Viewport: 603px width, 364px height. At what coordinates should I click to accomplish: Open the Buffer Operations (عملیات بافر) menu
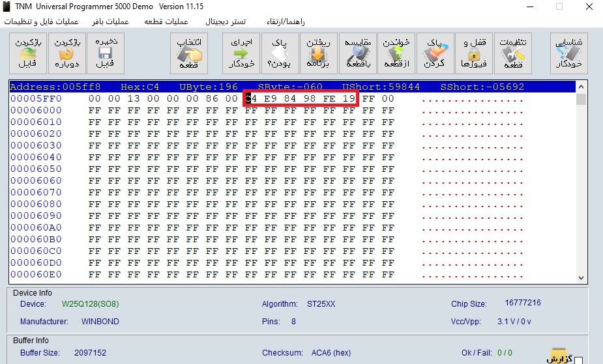tap(110, 21)
